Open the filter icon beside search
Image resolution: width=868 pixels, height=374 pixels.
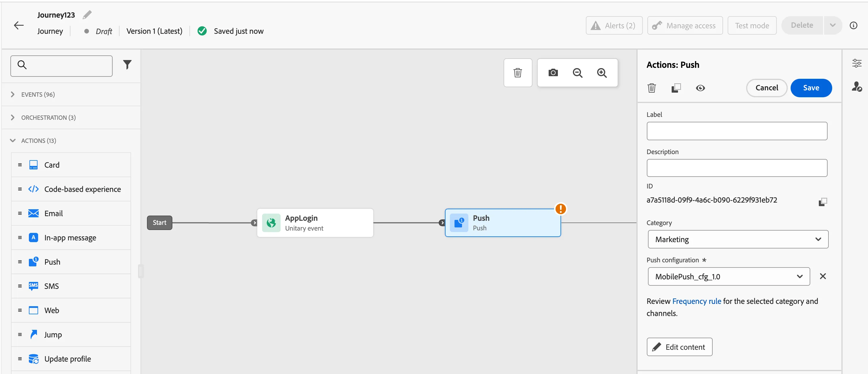click(127, 64)
